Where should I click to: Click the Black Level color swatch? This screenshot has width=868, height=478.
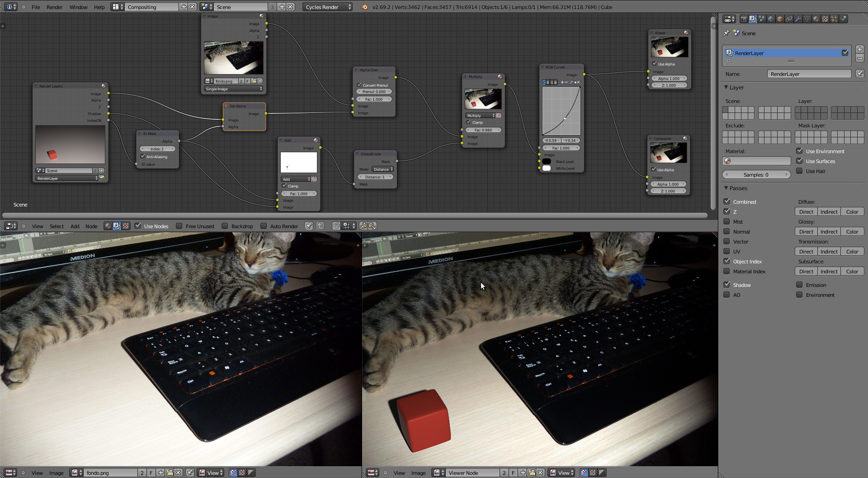547,162
